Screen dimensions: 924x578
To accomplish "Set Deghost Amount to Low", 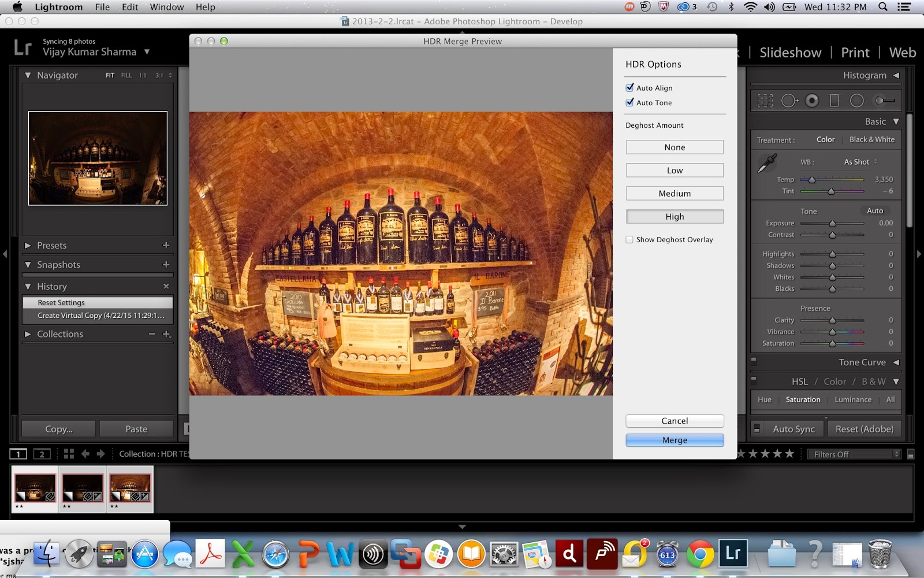I will [x=675, y=171].
